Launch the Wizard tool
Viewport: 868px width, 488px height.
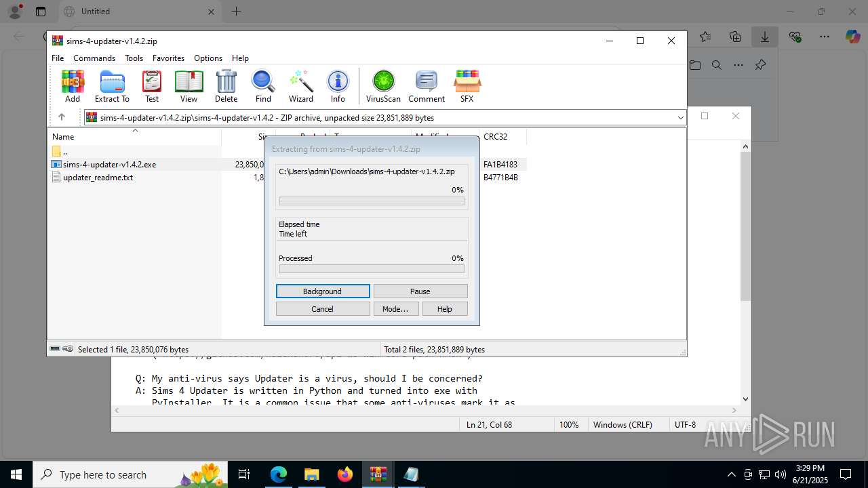pyautogui.click(x=300, y=86)
